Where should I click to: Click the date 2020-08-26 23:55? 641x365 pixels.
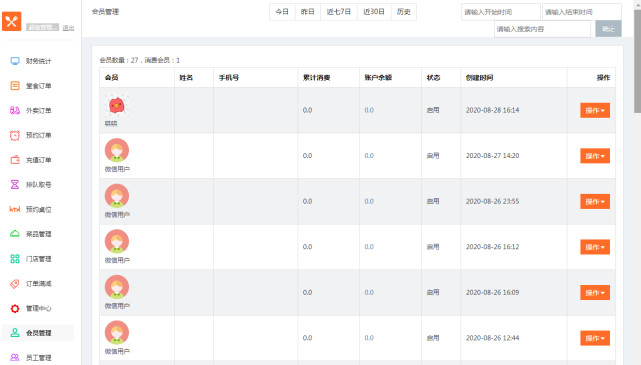coord(493,202)
